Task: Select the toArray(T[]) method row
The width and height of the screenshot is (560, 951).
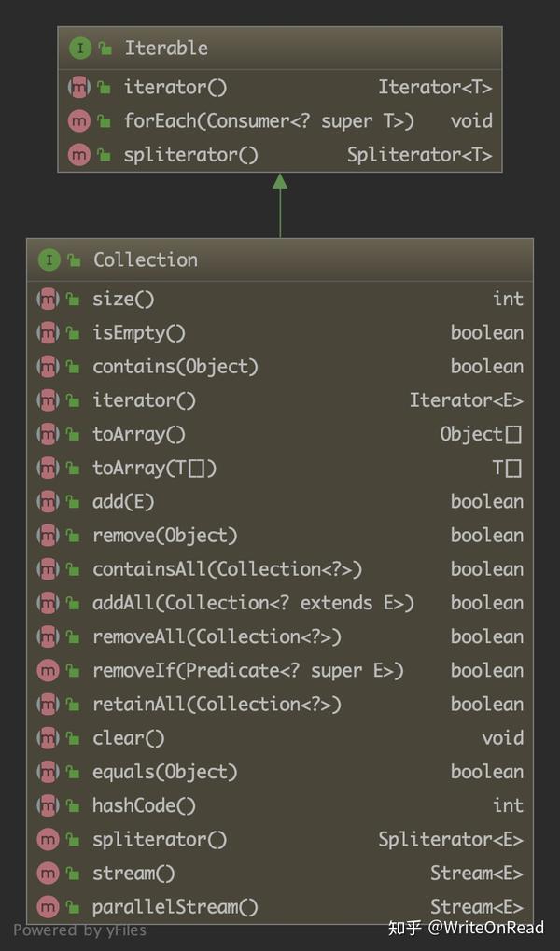Action: 280,469
